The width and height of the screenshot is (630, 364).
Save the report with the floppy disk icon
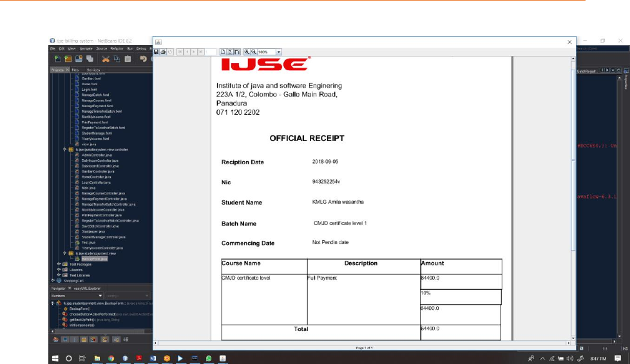tap(157, 52)
